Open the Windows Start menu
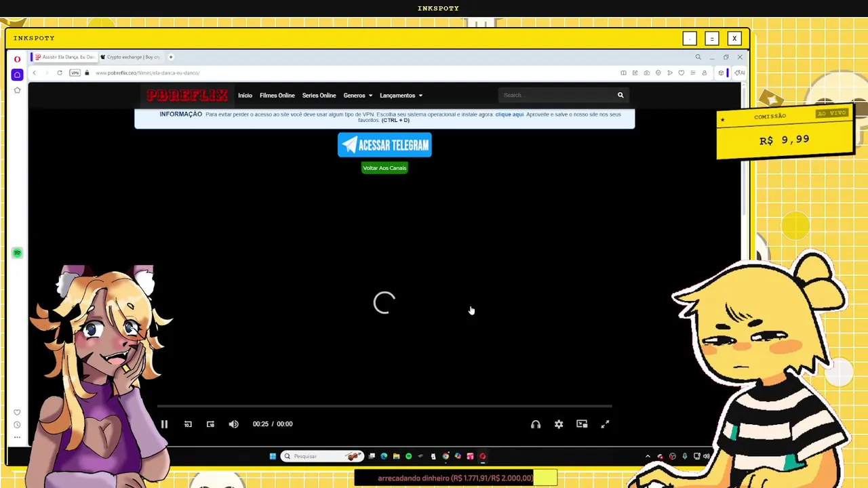 (x=273, y=456)
